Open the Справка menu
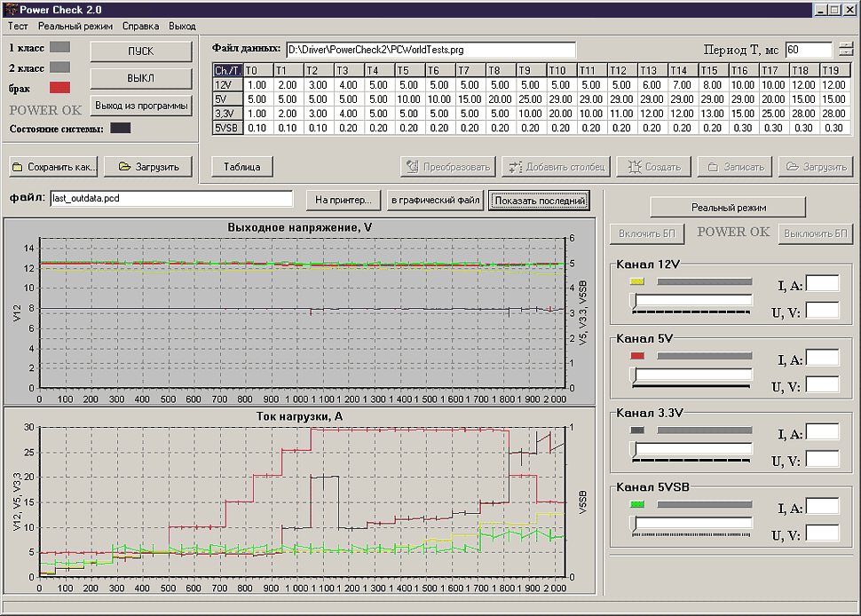Screen dimensions: 861x616 pyautogui.click(x=141, y=27)
